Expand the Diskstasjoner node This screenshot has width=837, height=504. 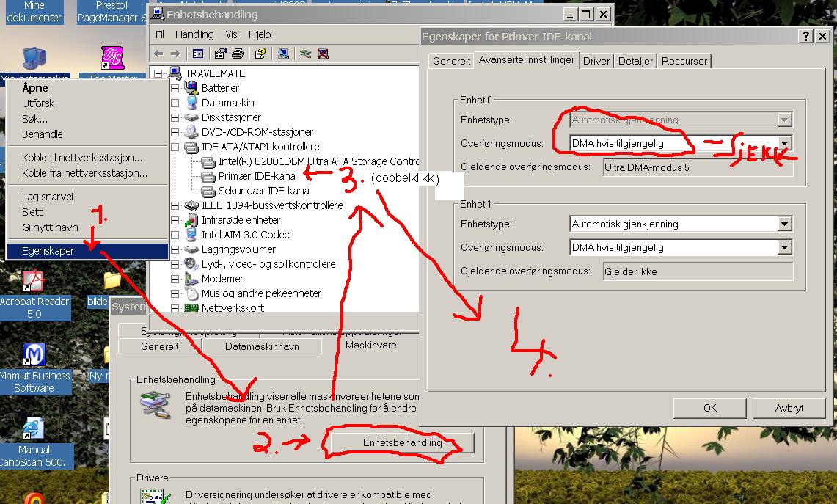(x=175, y=117)
